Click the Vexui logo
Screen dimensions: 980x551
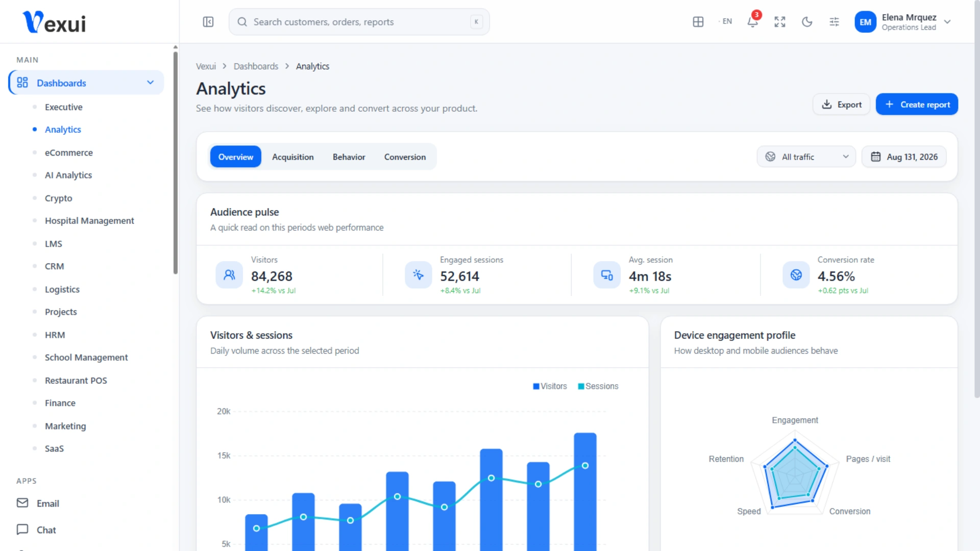tap(54, 22)
